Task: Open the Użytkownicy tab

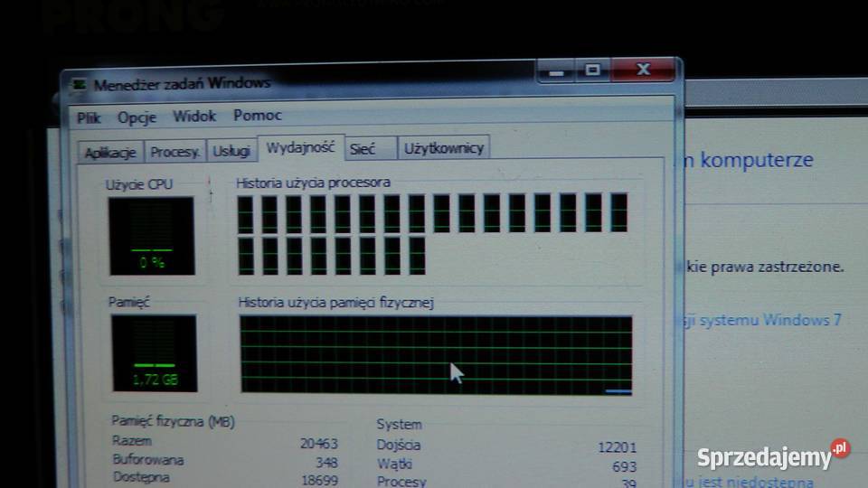Action: pos(444,148)
